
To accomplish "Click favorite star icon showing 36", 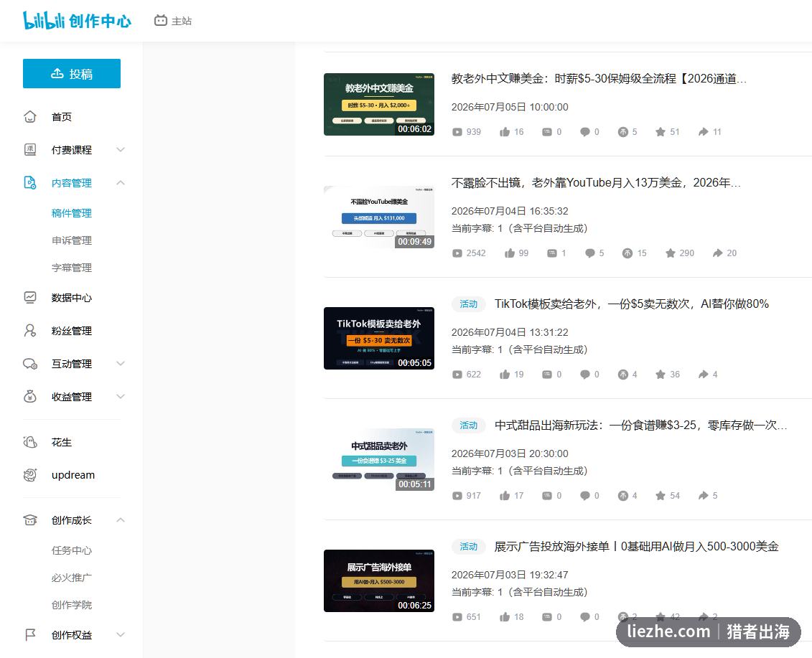I will 661,375.
